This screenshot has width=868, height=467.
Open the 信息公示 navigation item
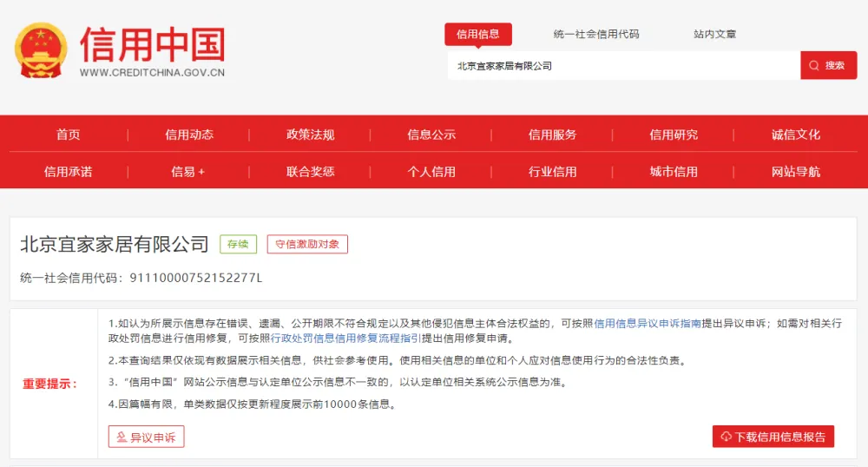point(431,135)
